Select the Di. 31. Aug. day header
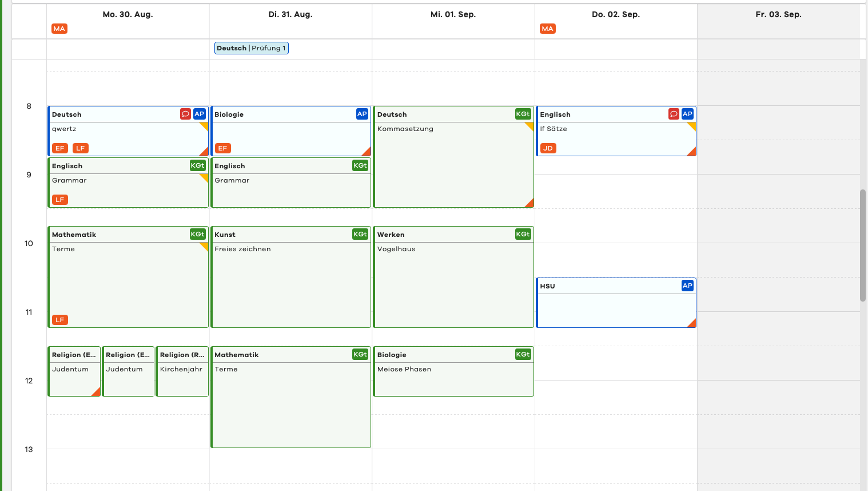868x491 pixels. (x=290, y=14)
